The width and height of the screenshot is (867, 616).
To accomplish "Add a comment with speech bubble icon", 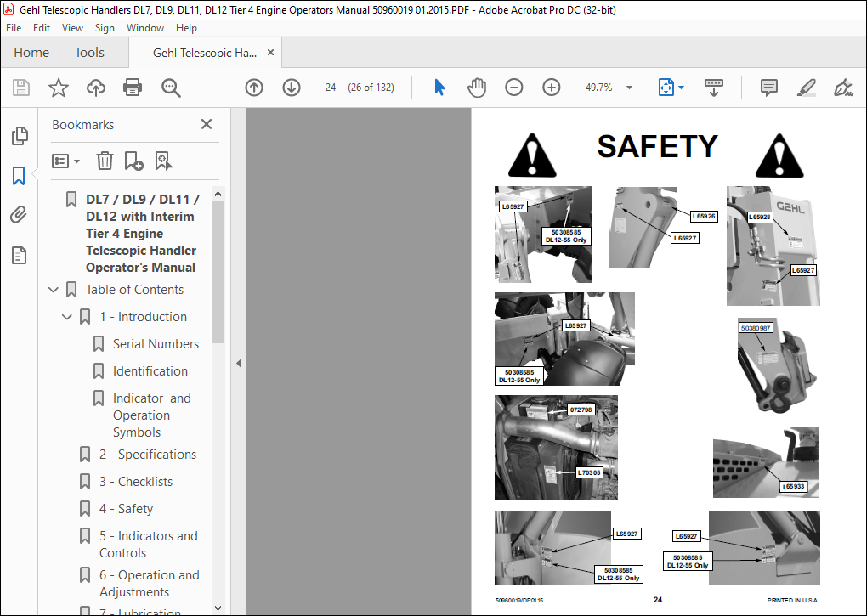I will click(x=768, y=88).
